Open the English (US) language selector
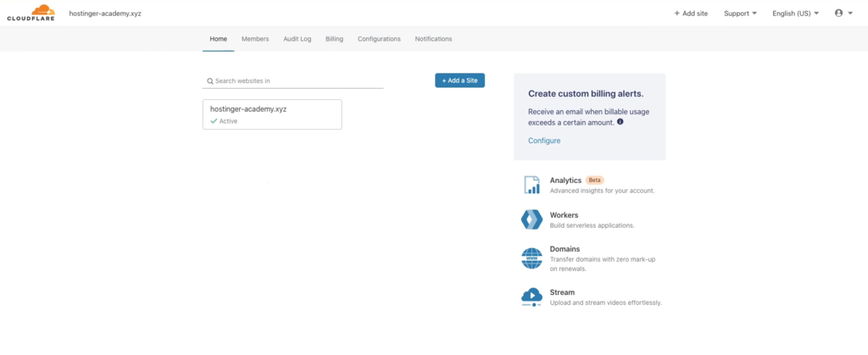This screenshot has width=868, height=355. click(x=795, y=14)
